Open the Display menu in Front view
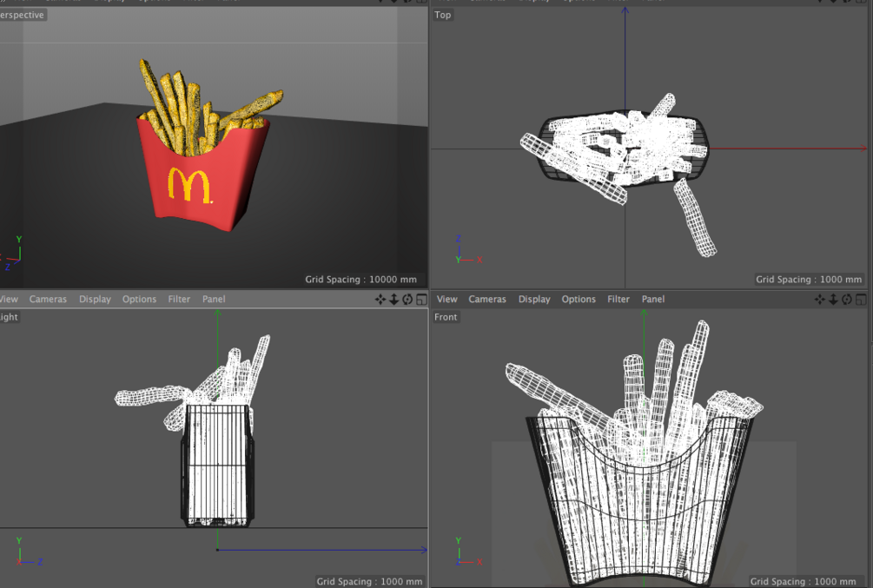Viewport: 873px width, 588px height. tap(534, 299)
